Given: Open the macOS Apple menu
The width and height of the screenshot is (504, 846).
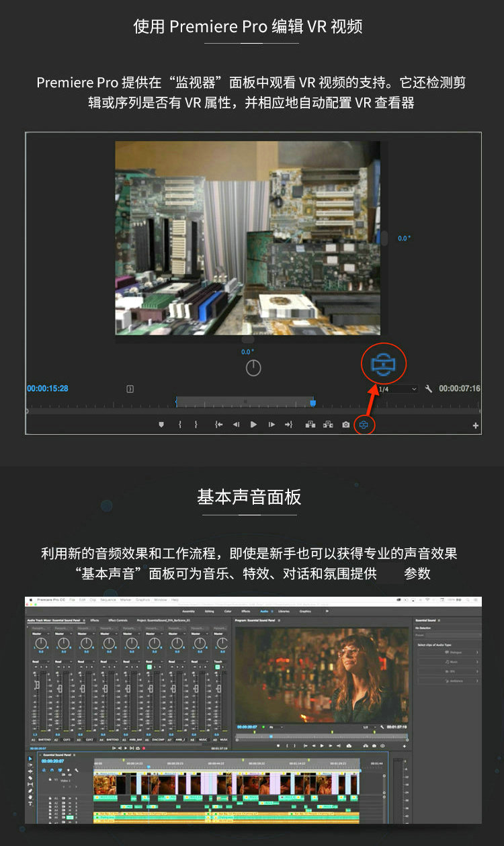Looking at the screenshot, I should [30, 599].
